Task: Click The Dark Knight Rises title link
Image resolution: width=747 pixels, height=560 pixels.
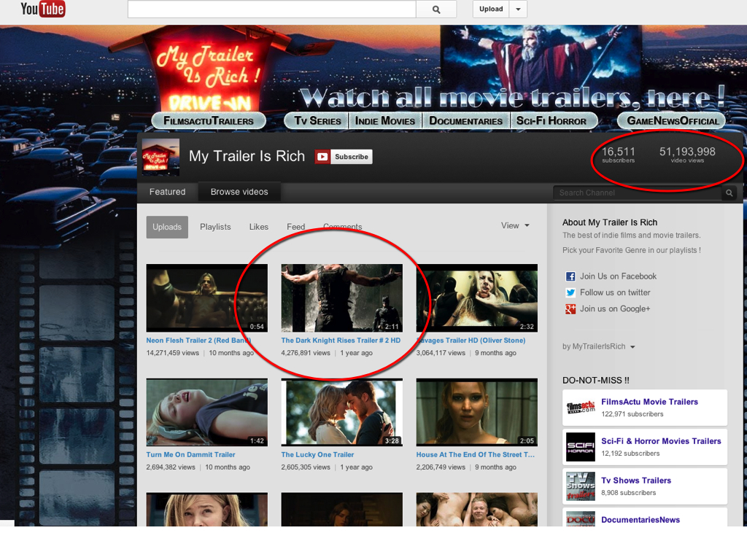Action: point(341,341)
